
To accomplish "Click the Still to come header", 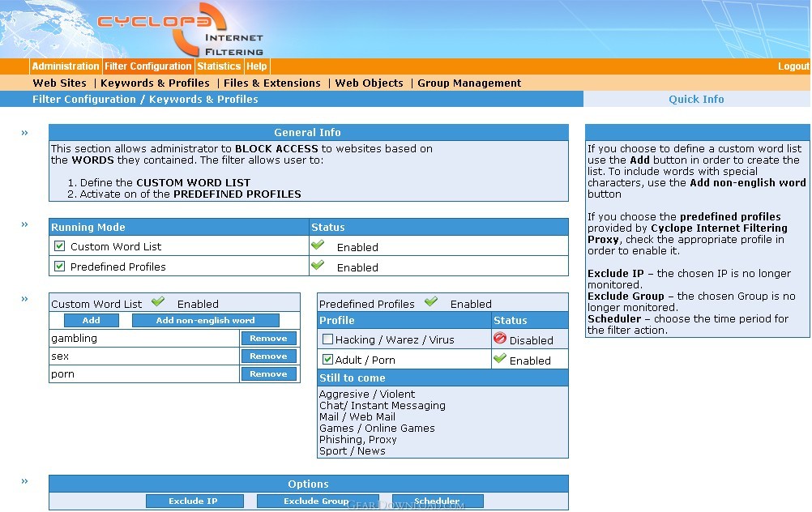I will coord(442,378).
